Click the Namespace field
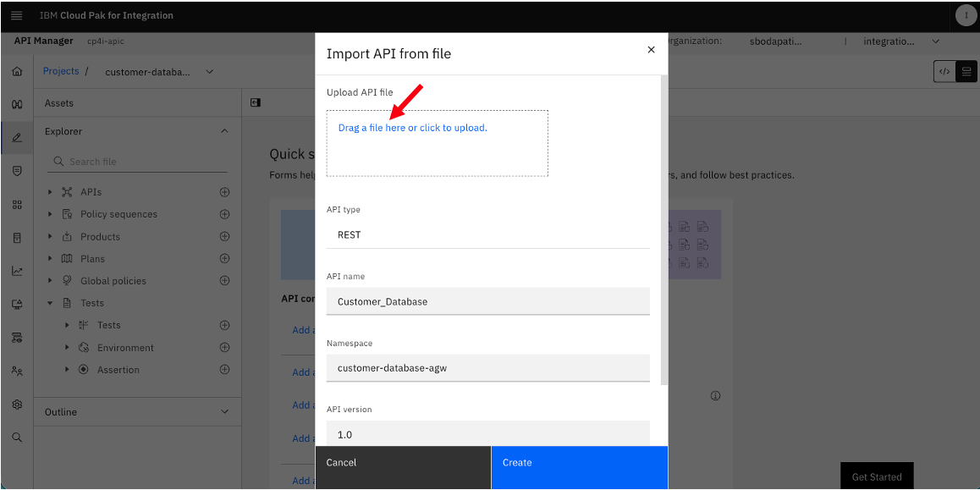The width and height of the screenshot is (980, 490). (488, 368)
